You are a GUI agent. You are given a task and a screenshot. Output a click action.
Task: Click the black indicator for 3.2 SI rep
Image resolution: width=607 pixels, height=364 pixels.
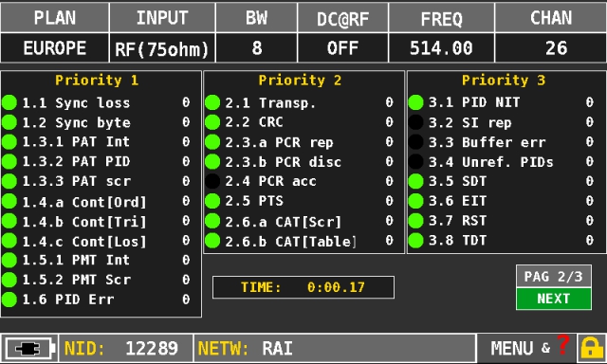416,122
